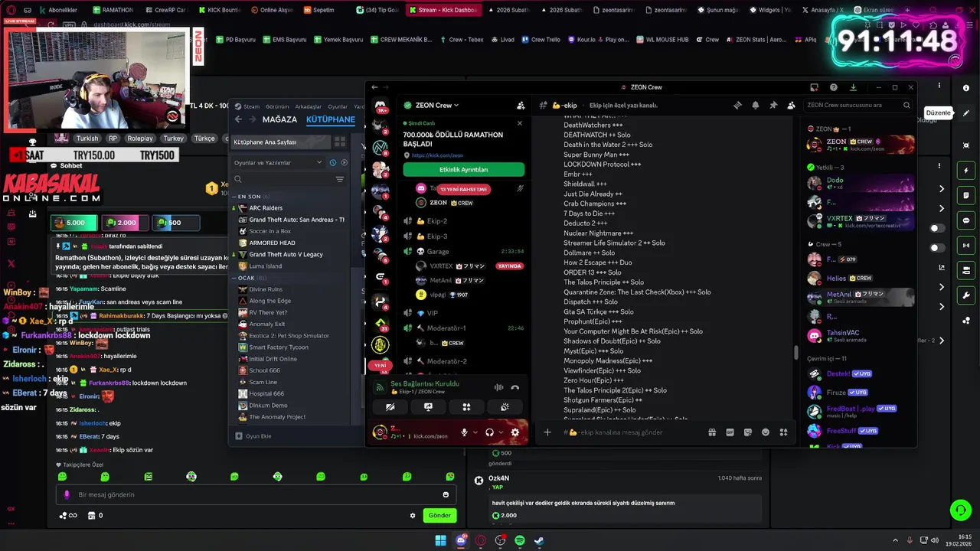Select ARC Raiders in Steam library

pos(266,208)
